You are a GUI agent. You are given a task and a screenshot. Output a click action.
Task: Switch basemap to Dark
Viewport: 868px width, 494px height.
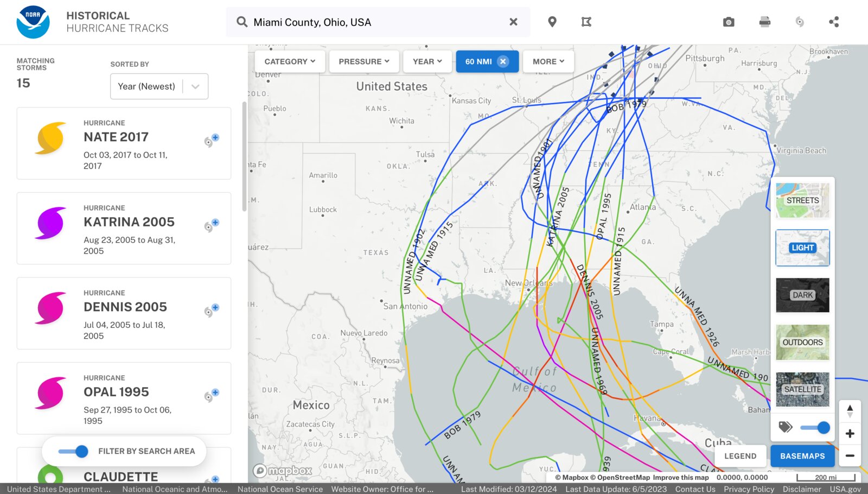(x=802, y=295)
